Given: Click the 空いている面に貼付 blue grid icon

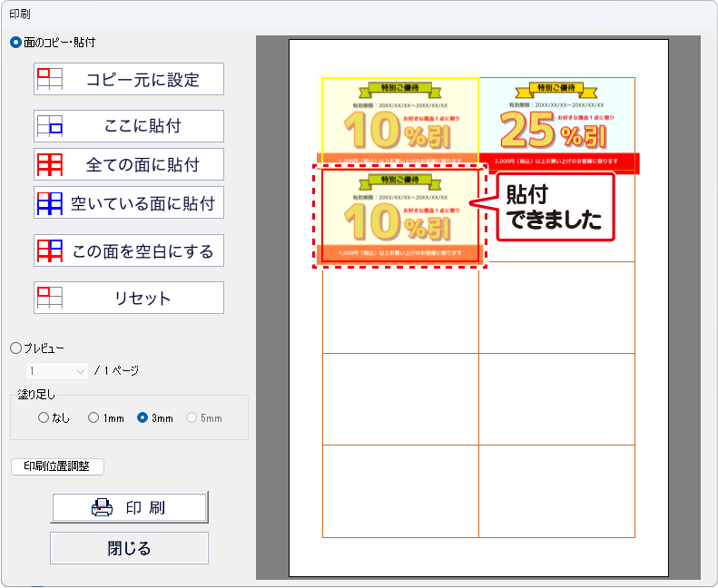Looking at the screenshot, I should [49, 202].
